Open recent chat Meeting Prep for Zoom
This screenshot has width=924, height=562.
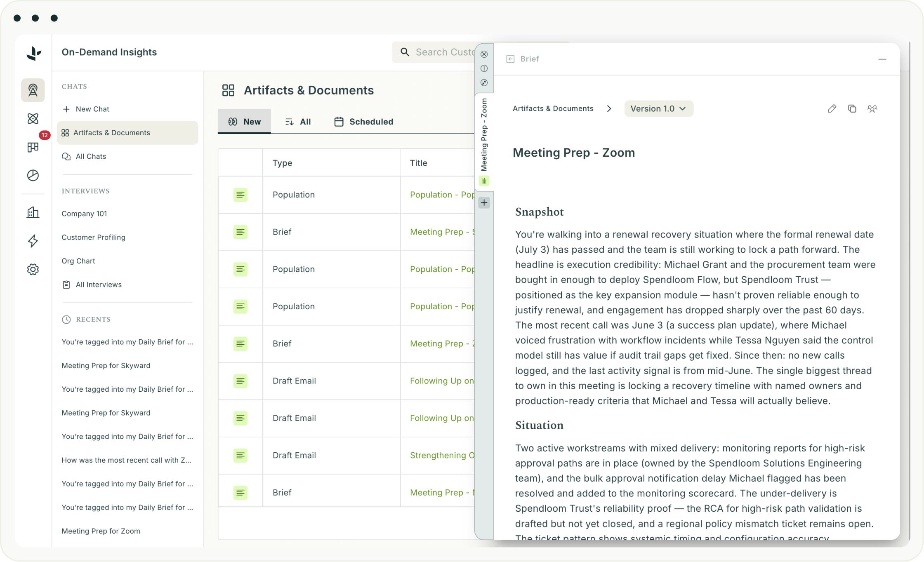coord(101,531)
